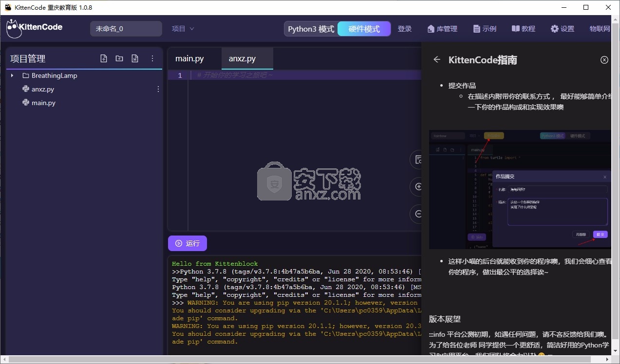The height and width of the screenshot is (364, 620).
Task: Open options menu for anxz.py row
Action: coord(158,89)
